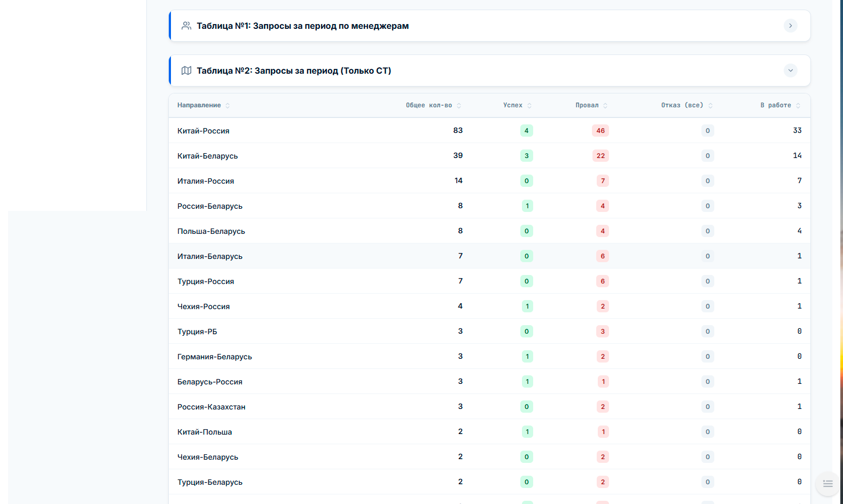Click the Таблица №1 header title
This screenshot has height=504, width=843.
click(302, 26)
